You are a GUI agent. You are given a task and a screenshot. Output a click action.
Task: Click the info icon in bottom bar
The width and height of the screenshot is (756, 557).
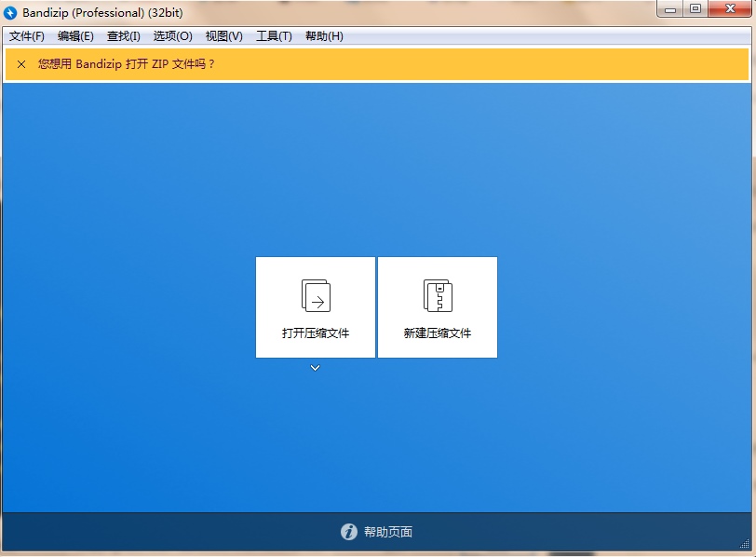349,532
